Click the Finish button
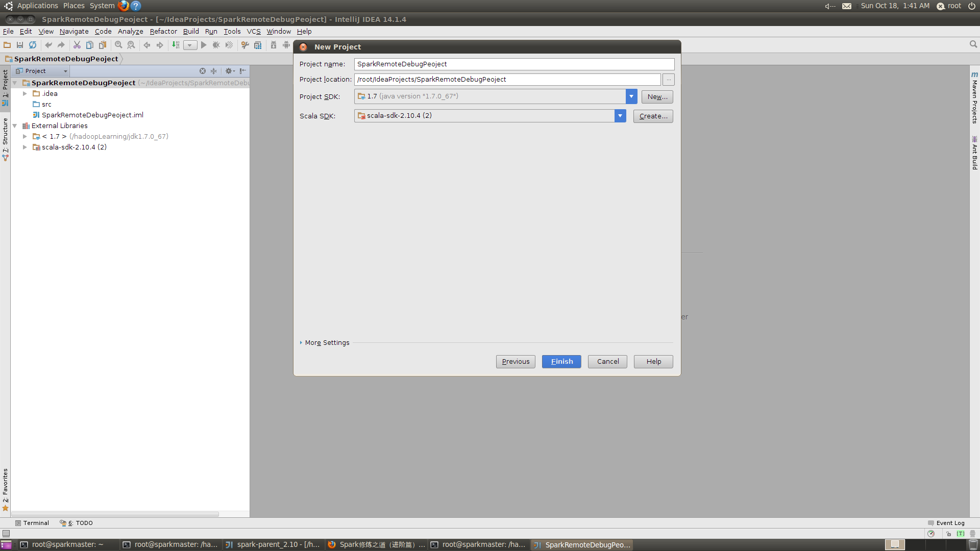980x551 pixels. pyautogui.click(x=561, y=361)
